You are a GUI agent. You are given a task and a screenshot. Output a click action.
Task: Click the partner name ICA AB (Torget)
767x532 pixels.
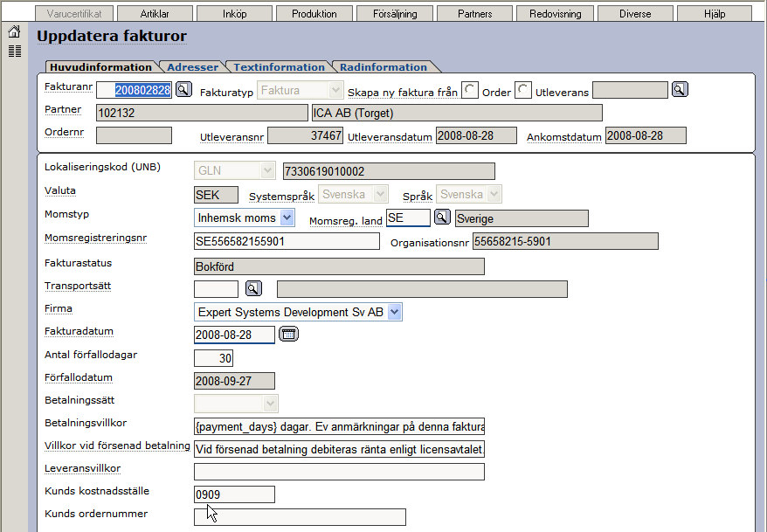tap(457, 113)
